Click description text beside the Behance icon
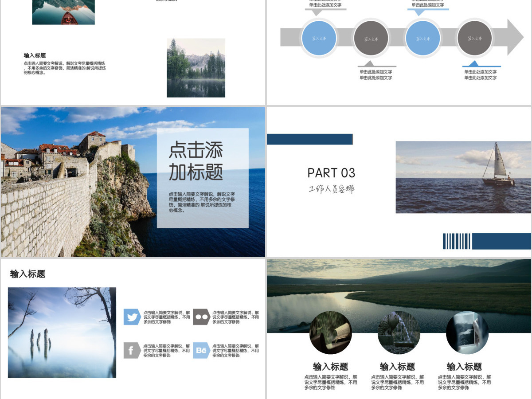Viewport: 532px width, 399px height. 235,351
